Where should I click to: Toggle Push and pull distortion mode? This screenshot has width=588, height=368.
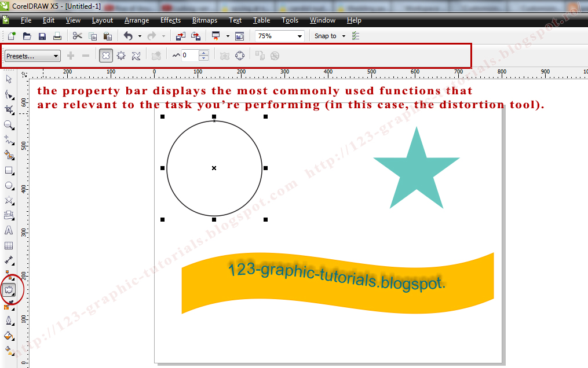pos(105,55)
